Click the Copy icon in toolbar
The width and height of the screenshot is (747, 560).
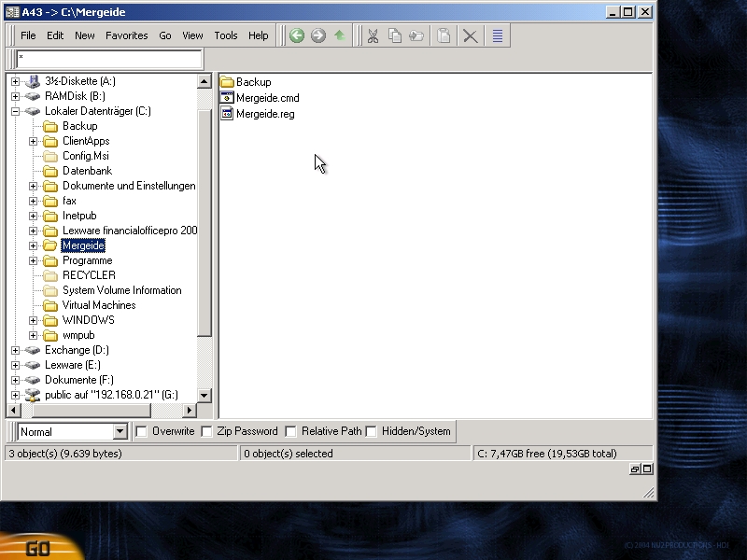click(x=394, y=35)
